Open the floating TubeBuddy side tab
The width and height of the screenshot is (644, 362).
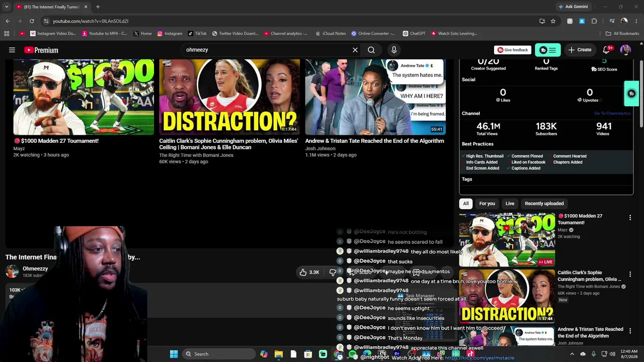pos(631,94)
